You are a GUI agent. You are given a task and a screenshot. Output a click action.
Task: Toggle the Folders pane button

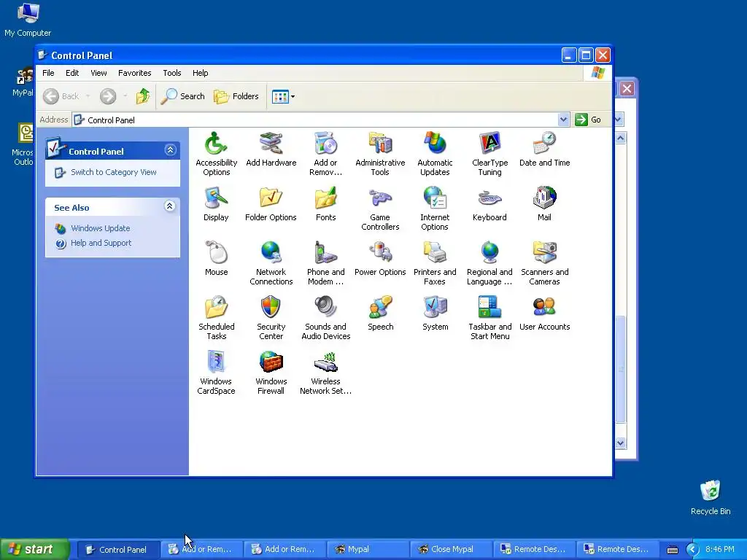236,96
